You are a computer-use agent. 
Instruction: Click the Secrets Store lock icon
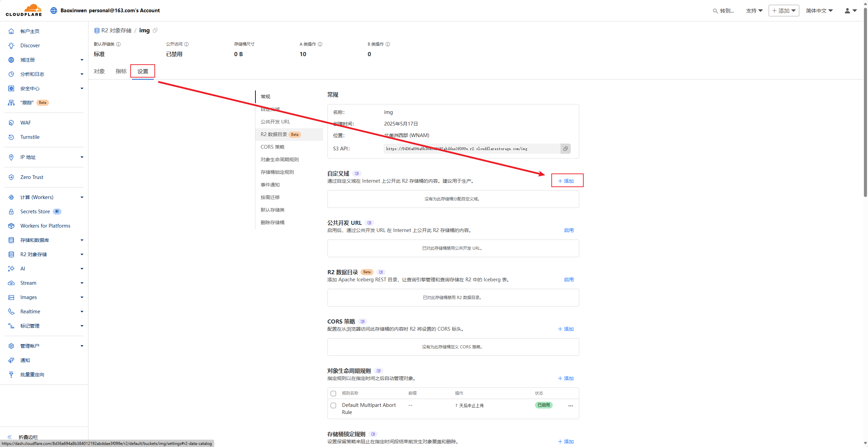click(11, 212)
